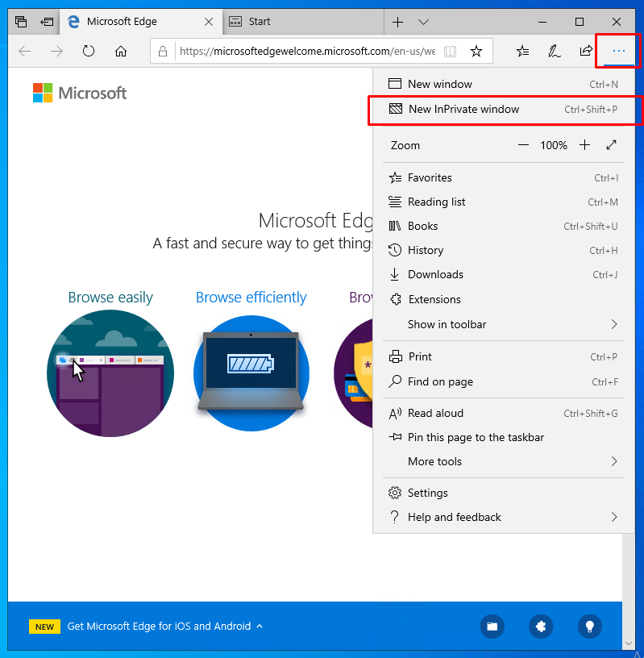Enter full screen via zoom arrows icon
This screenshot has width=644, height=658.
[x=611, y=145]
